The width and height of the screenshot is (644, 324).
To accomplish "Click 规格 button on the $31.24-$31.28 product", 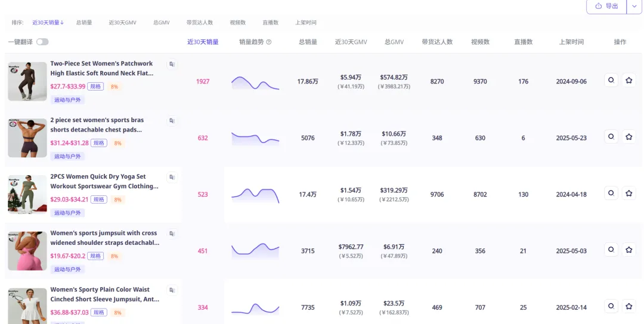I will (99, 143).
